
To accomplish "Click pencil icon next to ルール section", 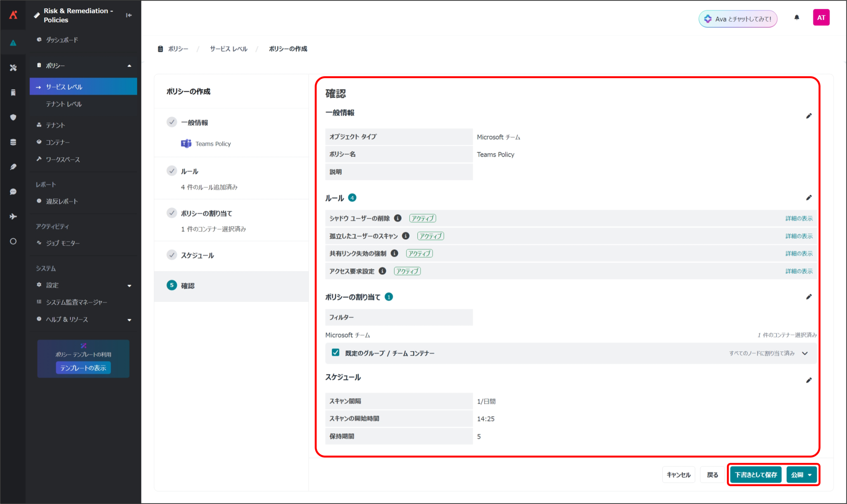I will [x=809, y=198].
